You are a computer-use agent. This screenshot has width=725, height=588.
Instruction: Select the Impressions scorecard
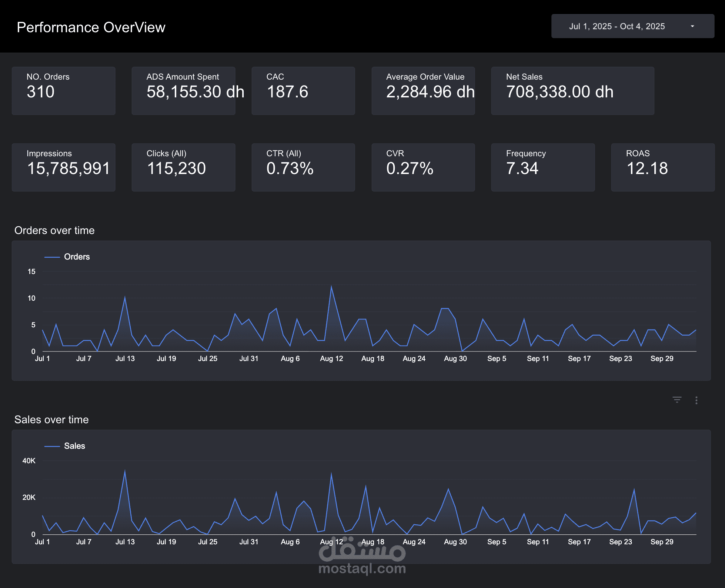click(63, 167)
